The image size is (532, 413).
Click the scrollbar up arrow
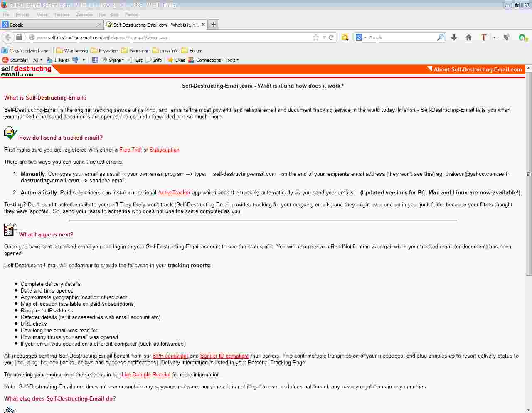coord(529,68)
